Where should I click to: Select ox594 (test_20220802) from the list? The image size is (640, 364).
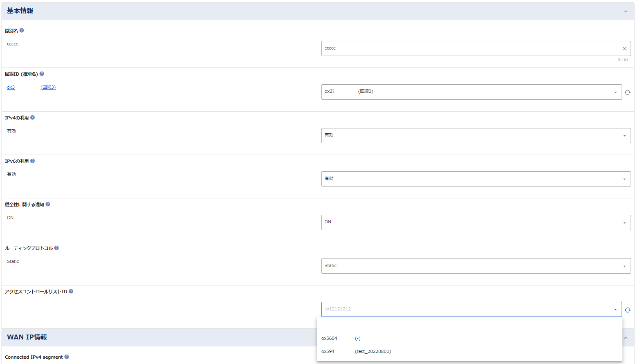pos(356,351)
